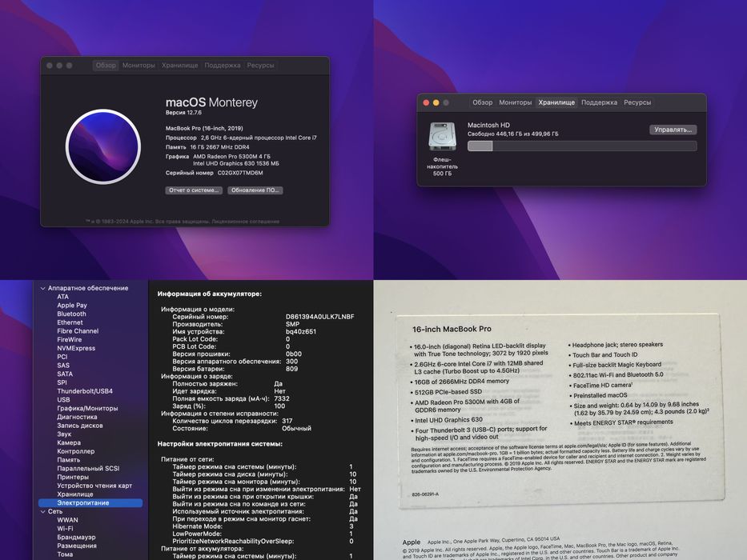Select SATA in the sidebar
This screenshot has width=747, height=560.
(65, 374)
